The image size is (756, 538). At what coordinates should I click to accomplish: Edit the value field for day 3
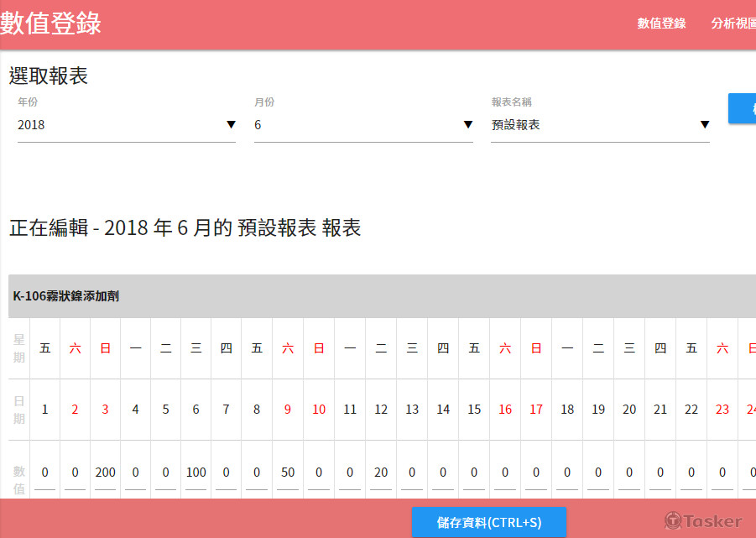coord(106,473)
